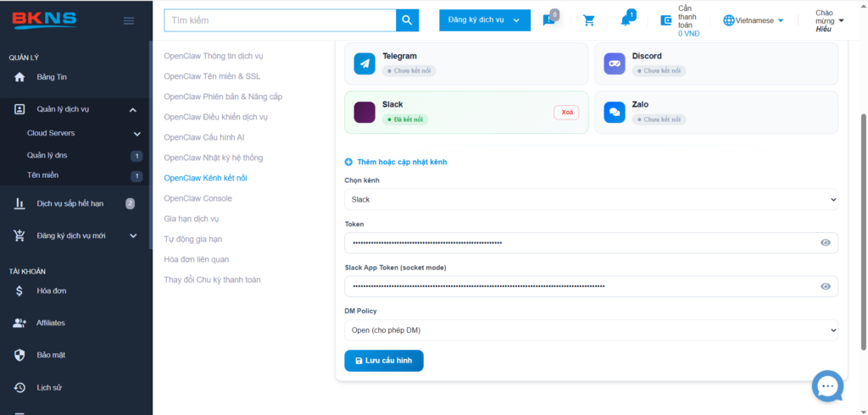This screenshot has width=868, height=415.
Task: Open the DM Policy dropdown
Action: pyautogui.click(x=591, y=330)
